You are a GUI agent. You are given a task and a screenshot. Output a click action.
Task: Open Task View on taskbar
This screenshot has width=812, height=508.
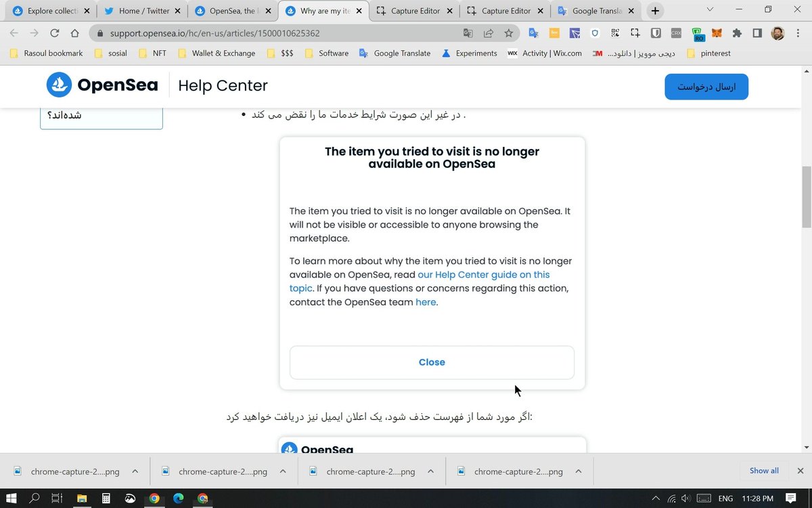58,499
